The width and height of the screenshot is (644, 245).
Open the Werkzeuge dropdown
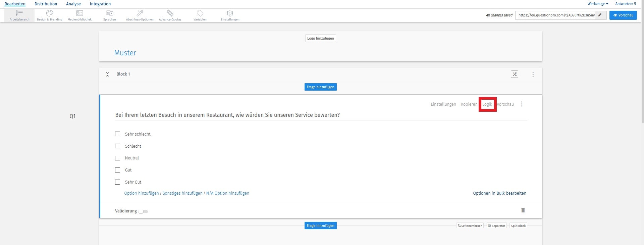pos(598,4)
